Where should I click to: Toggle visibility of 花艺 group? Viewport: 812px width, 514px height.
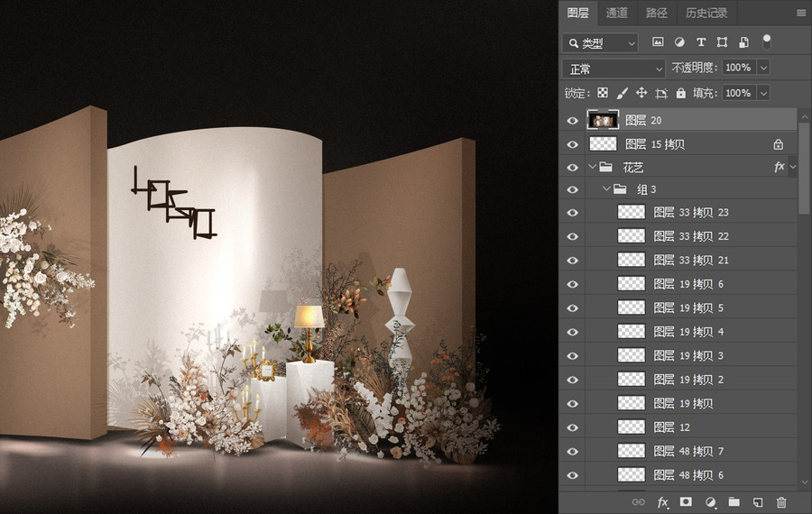(572, 167)
